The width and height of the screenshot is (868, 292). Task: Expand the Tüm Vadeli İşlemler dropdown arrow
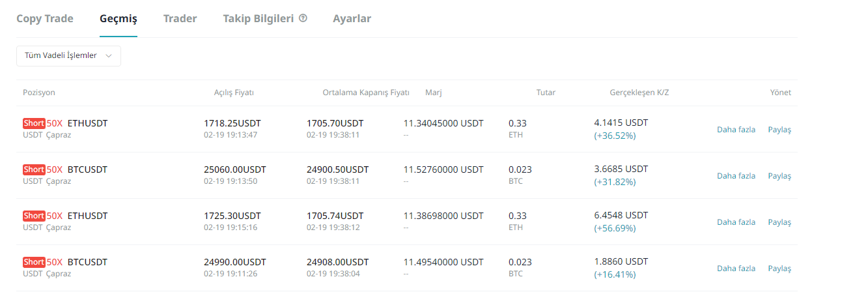(108, 56)
